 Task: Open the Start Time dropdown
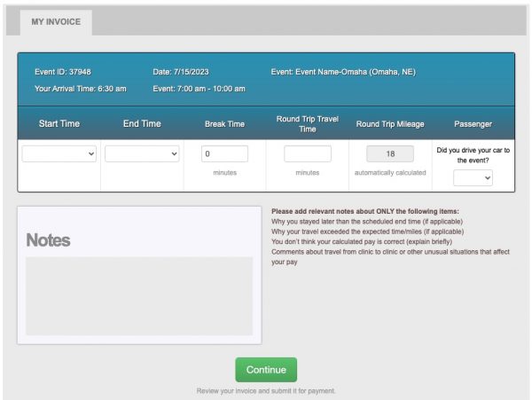[x=59, y=153]
